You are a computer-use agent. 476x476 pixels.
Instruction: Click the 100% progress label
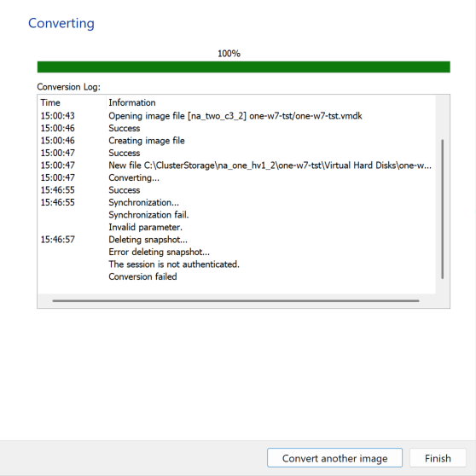[x=229, y=54]
